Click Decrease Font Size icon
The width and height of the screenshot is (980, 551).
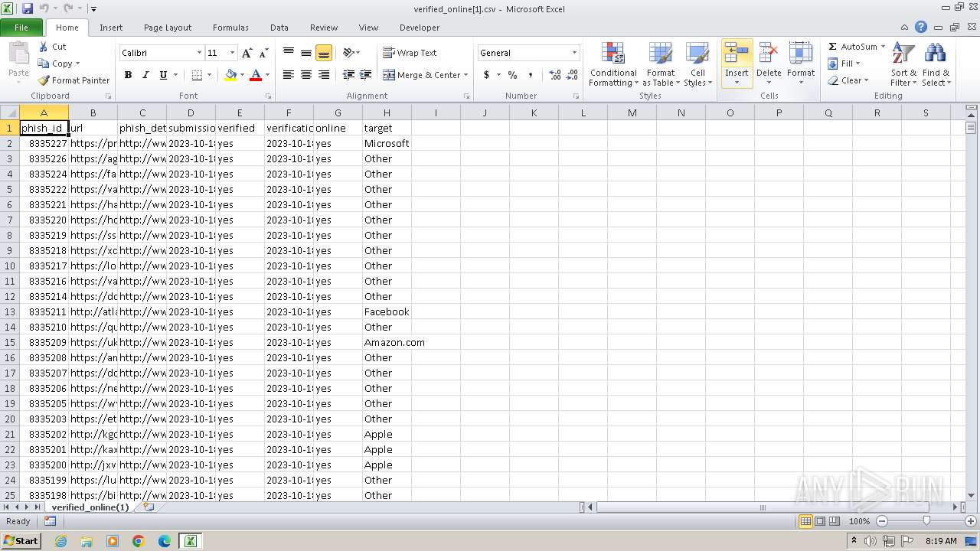tap(263, 53)
